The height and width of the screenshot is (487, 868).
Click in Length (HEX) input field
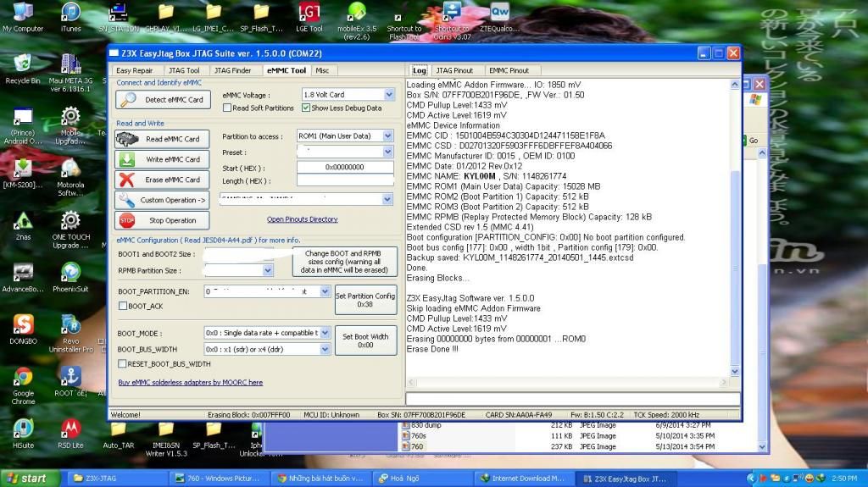pyautogui.click(x=345, y=180)
